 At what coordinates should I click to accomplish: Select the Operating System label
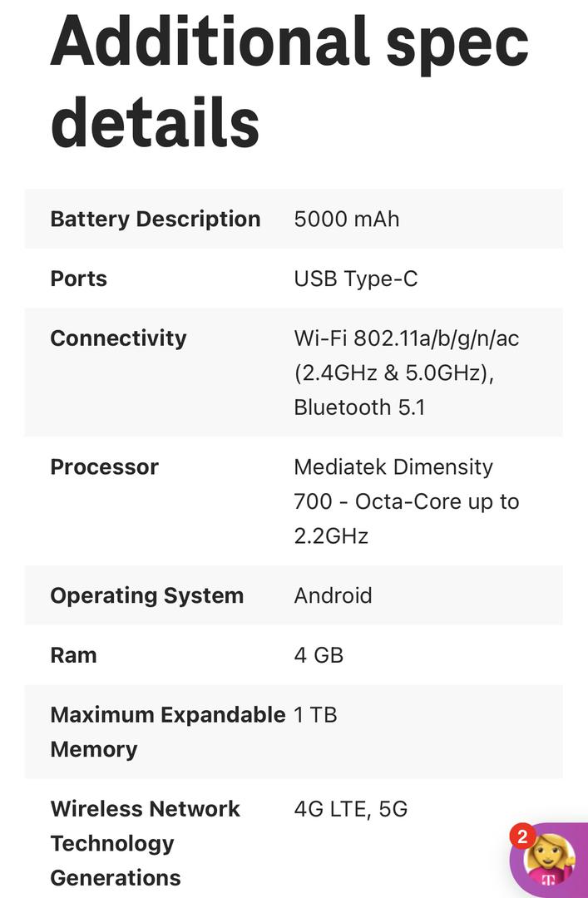coord(147,595)
